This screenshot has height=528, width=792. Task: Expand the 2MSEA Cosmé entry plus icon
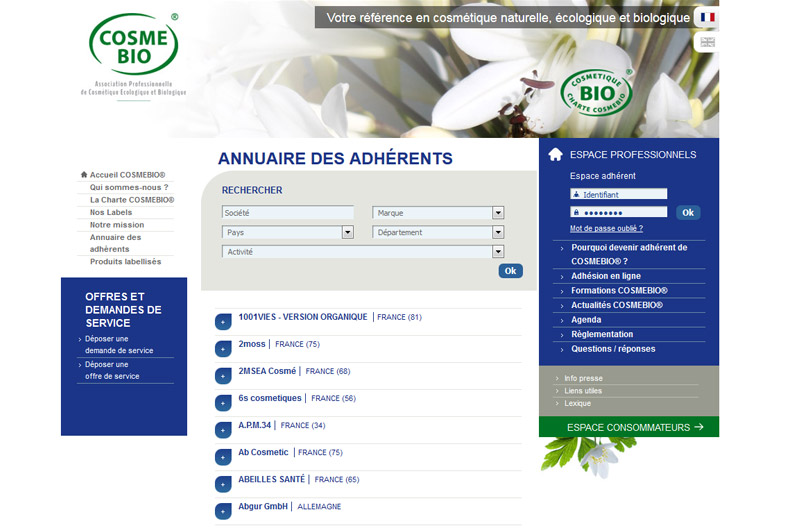tap(223, 376)
